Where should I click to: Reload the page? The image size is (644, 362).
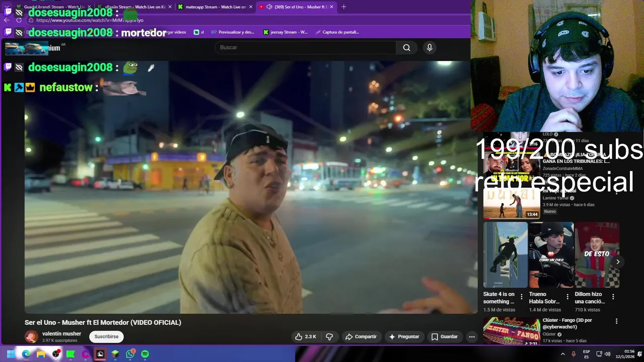(x=19, y=20)
